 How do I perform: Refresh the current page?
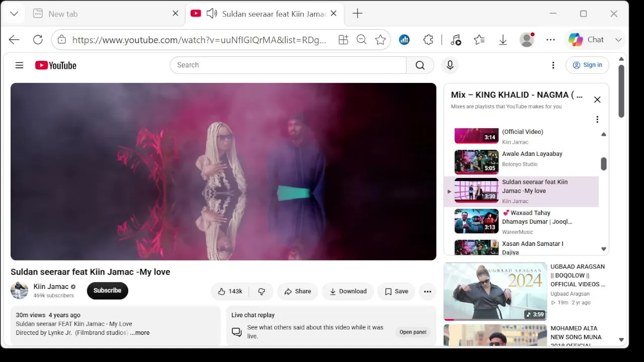tap(38, 40)
